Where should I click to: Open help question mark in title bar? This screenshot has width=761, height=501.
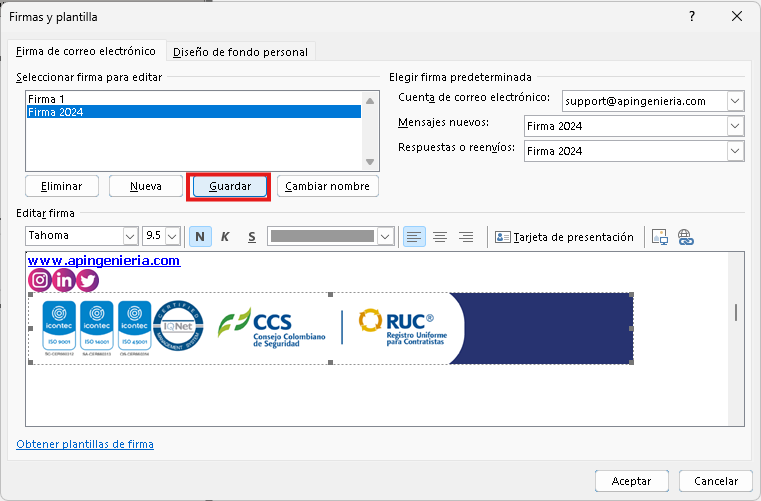click(692, 17)
